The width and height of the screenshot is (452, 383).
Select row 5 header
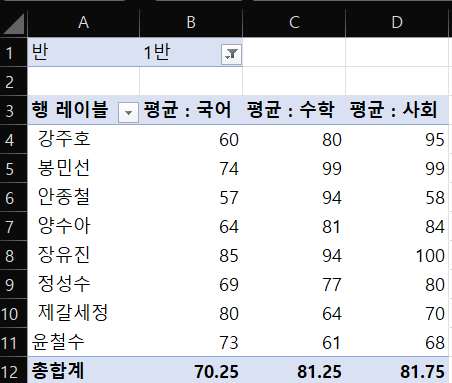pyautogui.click(x=13, y=169)
